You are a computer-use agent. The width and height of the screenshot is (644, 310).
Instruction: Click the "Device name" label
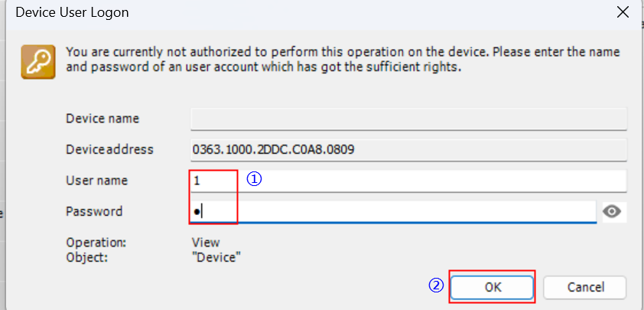tap(102, 119)
